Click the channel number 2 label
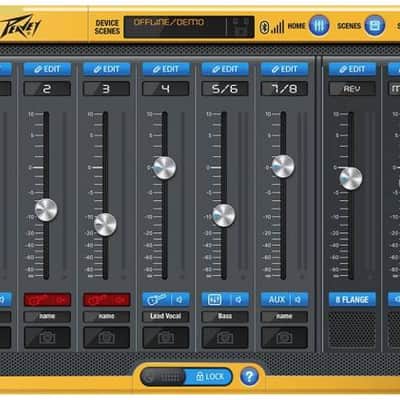This screenshot has width=400, height=400. pyautogui.click(x=47, y=89)
